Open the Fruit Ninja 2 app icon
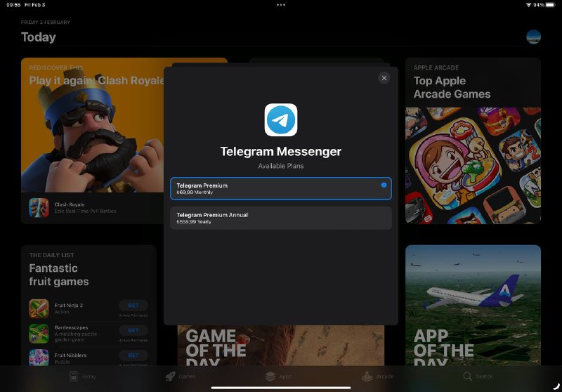Image resolution: width=562 pixels, height=392 pixels. click(39, 308)
